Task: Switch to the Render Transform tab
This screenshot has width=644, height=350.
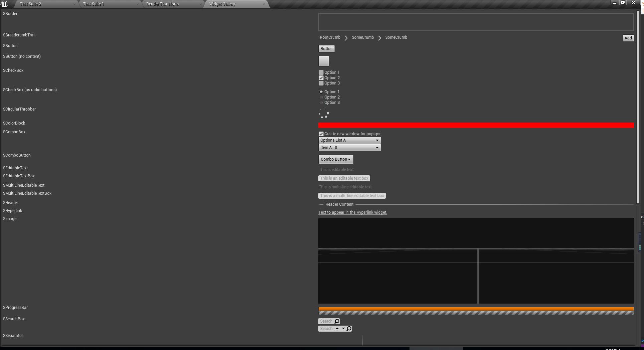Action: (162, 4)
